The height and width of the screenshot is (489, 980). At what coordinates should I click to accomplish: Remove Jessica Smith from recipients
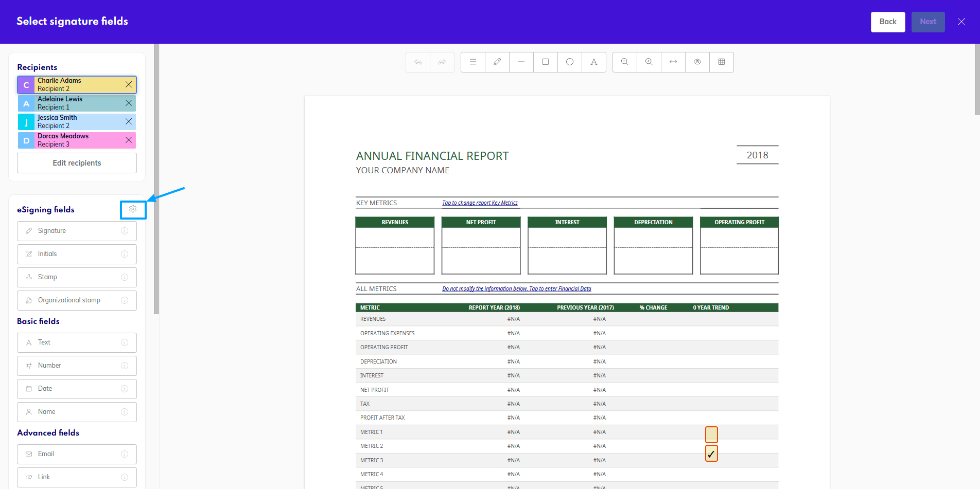tap(129, 122)
